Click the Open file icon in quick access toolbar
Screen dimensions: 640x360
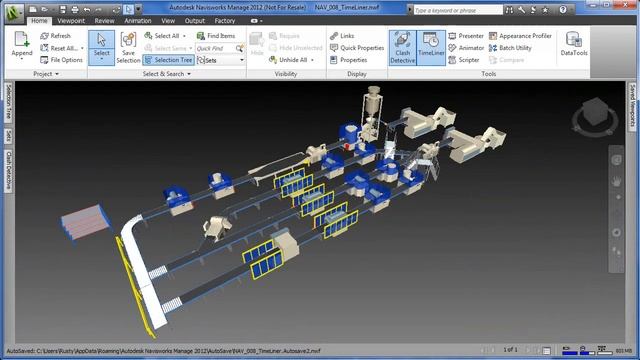pos(44,9)
